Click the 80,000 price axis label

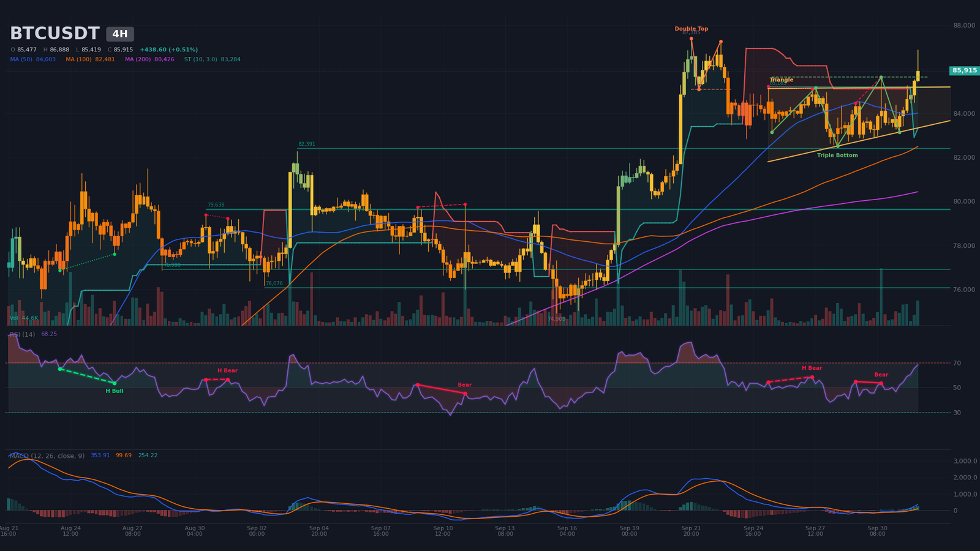964,201
